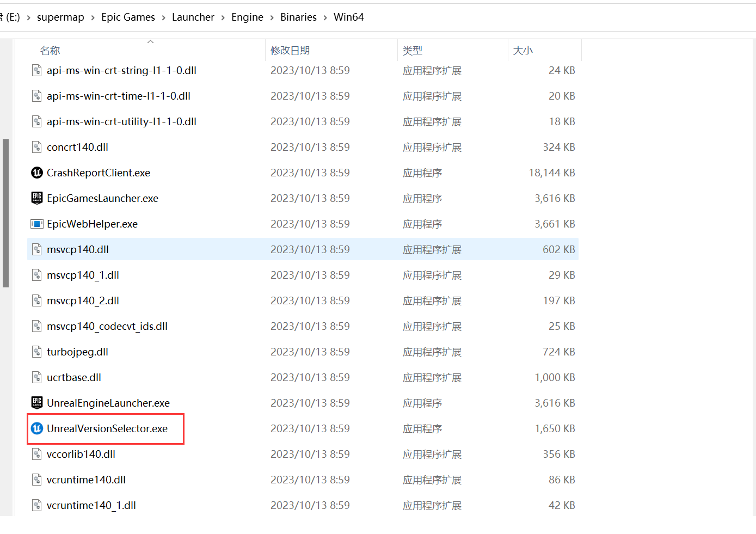The width and height of the screenshot is (756, 534).
Task: Click the EpicWebHelper.exe window icon
Action: [37, 224]
